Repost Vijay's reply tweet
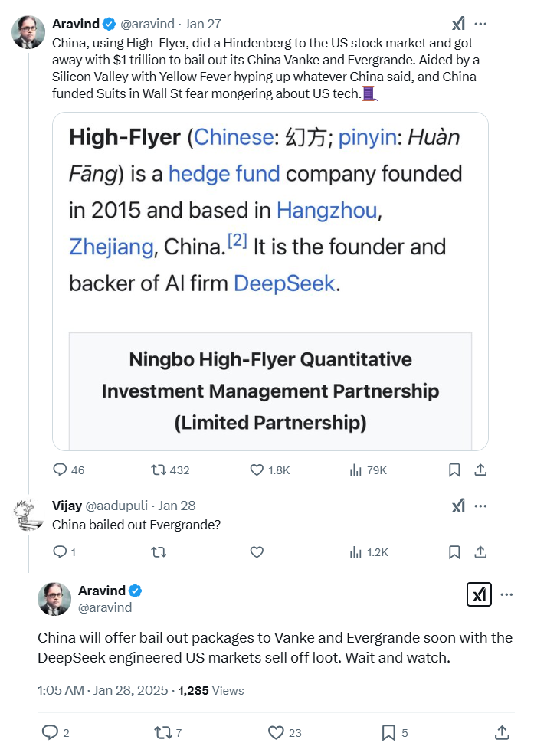 [x=159, y=551]
